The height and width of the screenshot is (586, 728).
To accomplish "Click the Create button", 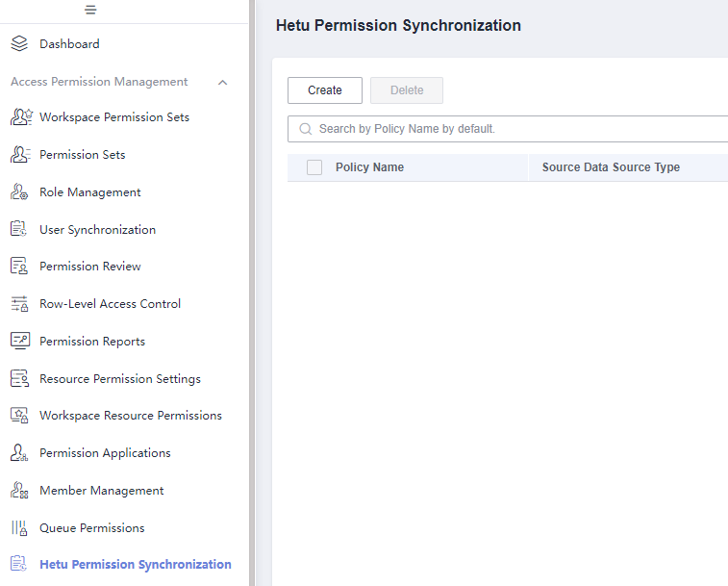I will coord(325,90).
